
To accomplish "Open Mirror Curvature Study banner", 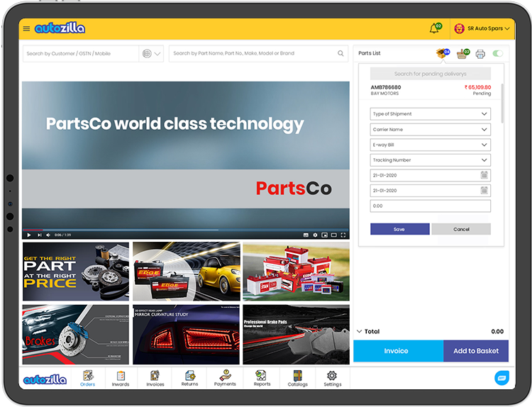I will pos(187,335).
